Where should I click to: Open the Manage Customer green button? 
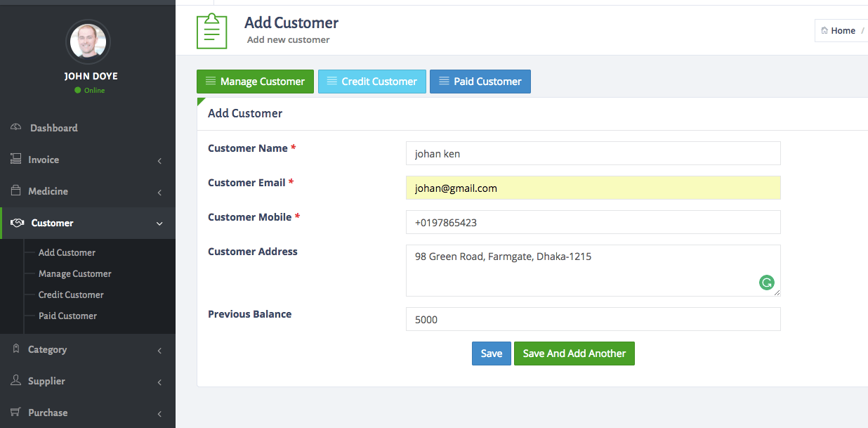point(255,81)
